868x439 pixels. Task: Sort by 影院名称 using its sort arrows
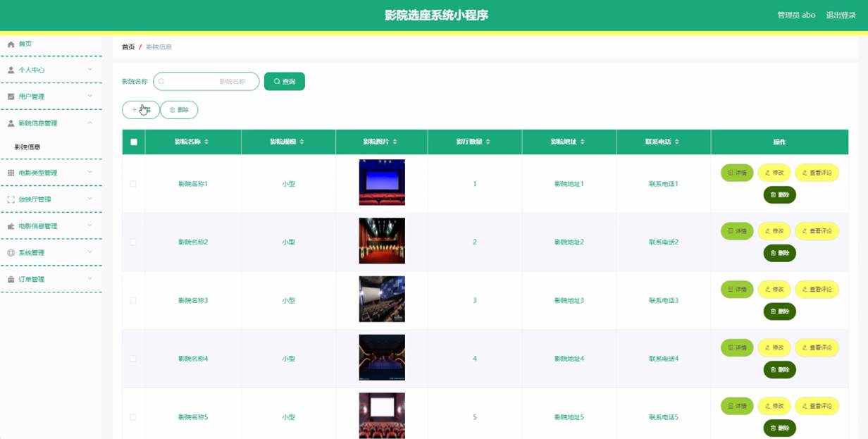coord(206,142)
